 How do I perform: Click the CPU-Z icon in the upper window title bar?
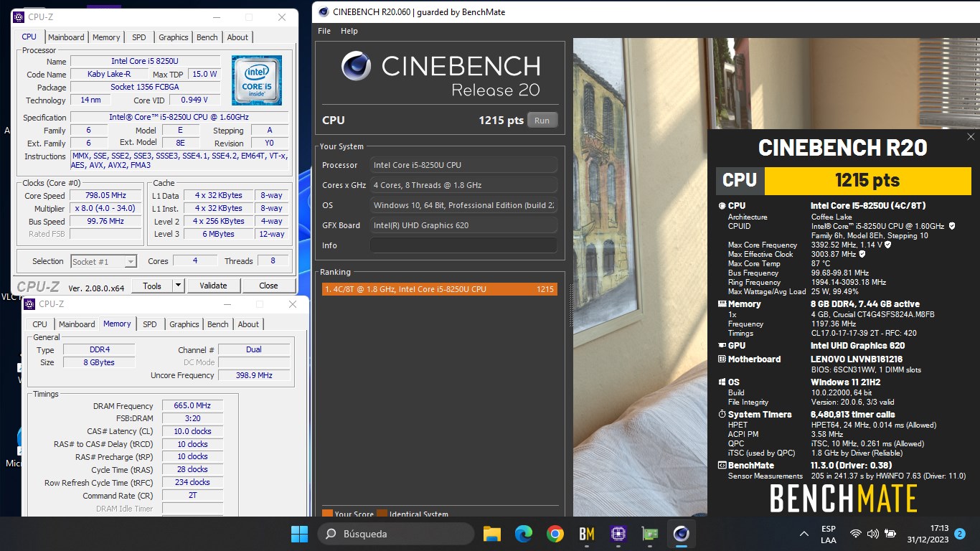19,17
